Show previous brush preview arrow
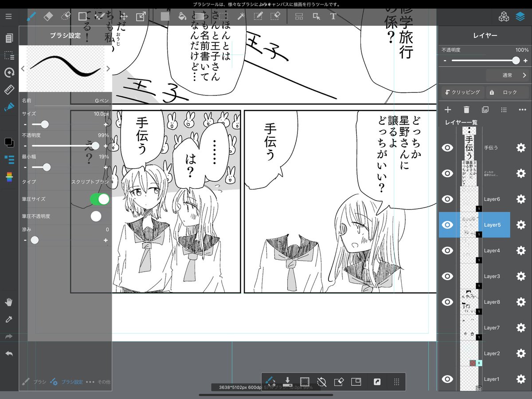 (x=23, y=69)
